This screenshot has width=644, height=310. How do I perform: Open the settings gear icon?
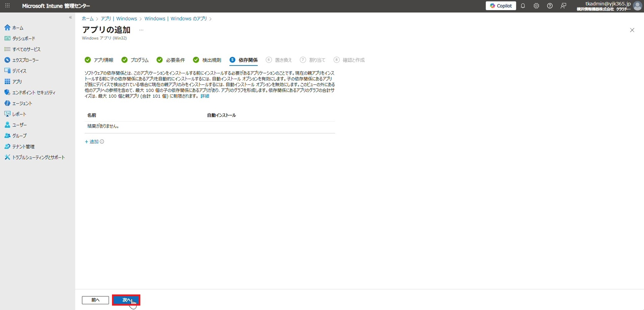click(x=536, y=6)
